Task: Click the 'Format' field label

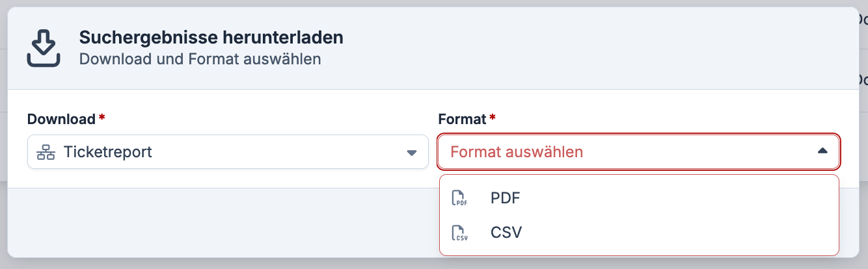Action: coord(462,119)
